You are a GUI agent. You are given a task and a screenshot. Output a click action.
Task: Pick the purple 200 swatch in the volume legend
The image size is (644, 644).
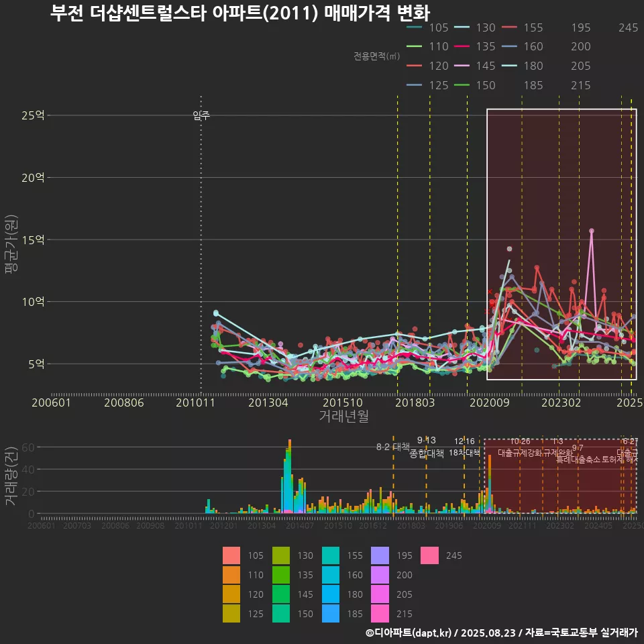point(380,575)
